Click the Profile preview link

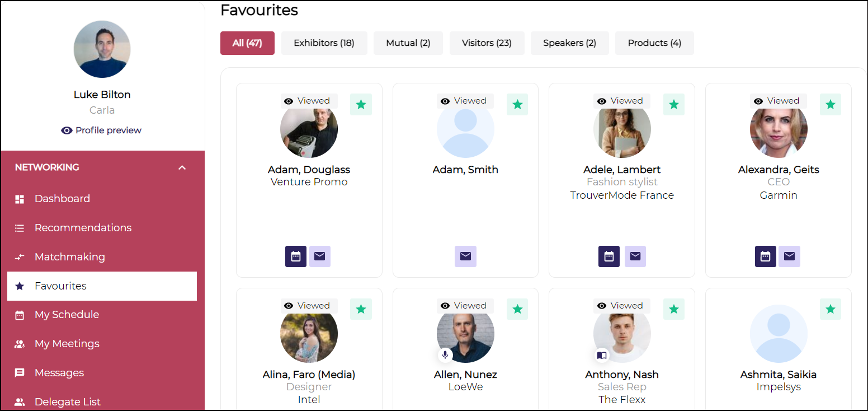coord(102,130)
